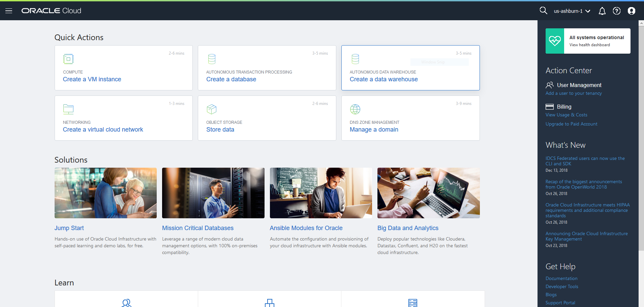Click All systems operational status text
644x307 pixels.
click(x=597, y=37)
